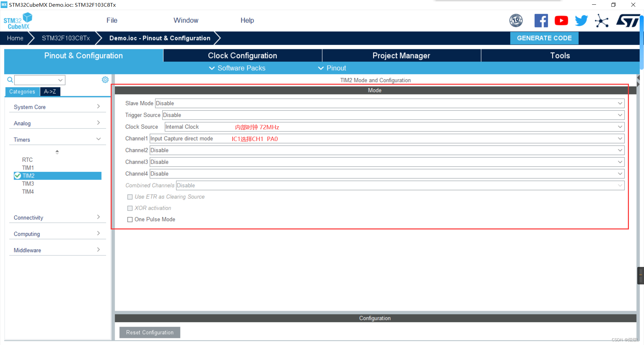The width and height of the screenshot is (644, 345).
Task: Click the ST community network star icon
Action: point(602,21)
